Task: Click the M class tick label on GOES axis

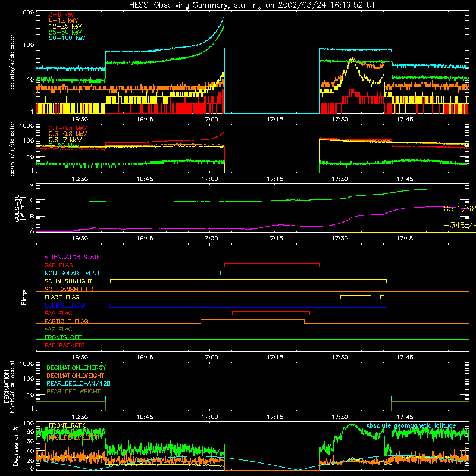Action: pyautogui.click(x=32, y=186)
